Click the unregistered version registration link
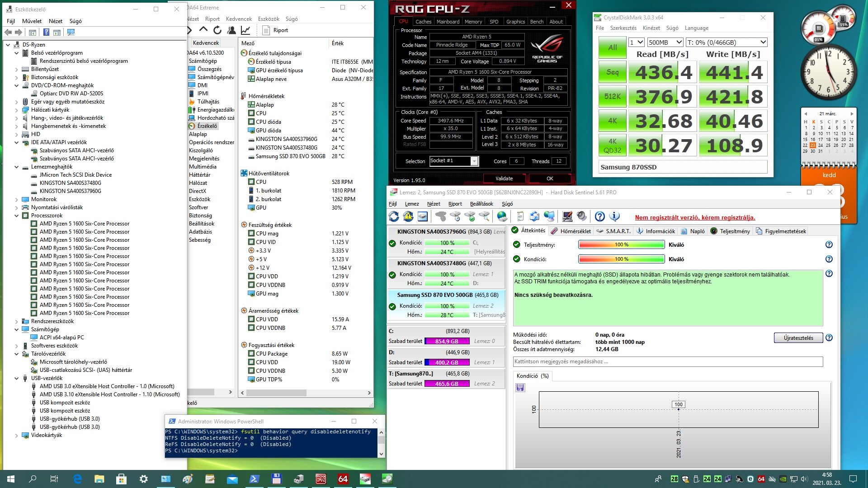Screen dimensions: 868x488 [695, 217]
